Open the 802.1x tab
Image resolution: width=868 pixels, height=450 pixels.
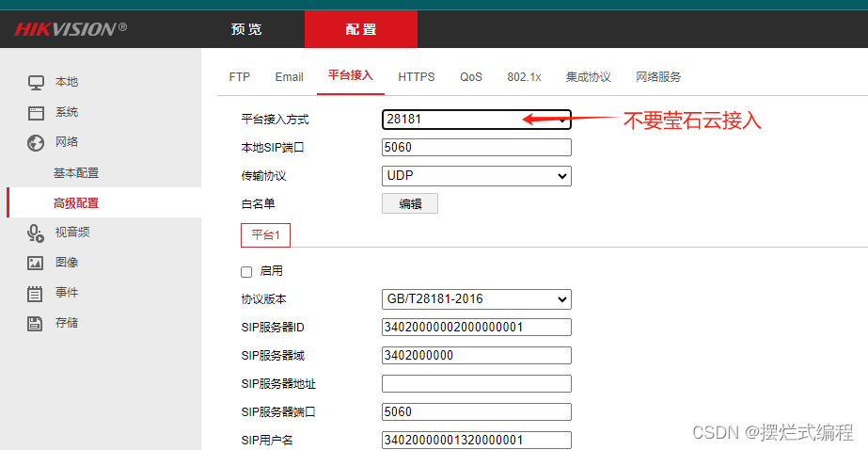click(x=524, y=77)
